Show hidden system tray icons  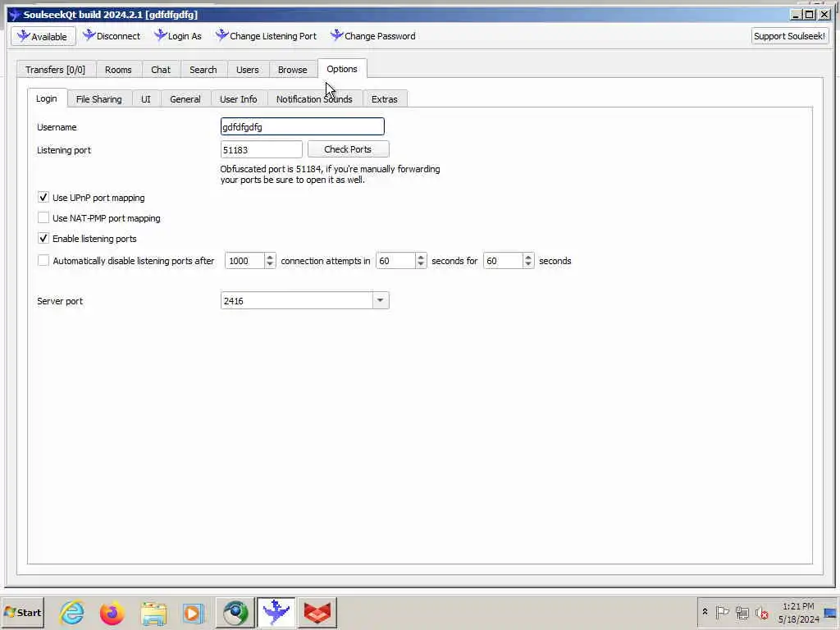705,612
